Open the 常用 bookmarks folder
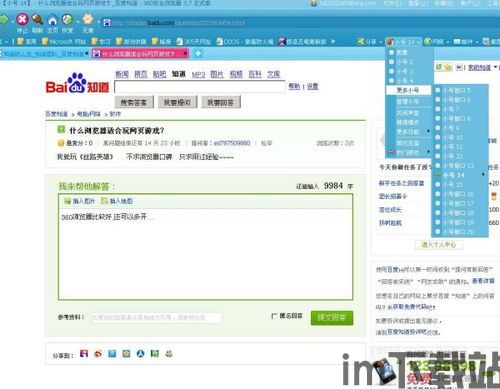The width and height of the screenshot is (500, 389). (x=27, y=42)
